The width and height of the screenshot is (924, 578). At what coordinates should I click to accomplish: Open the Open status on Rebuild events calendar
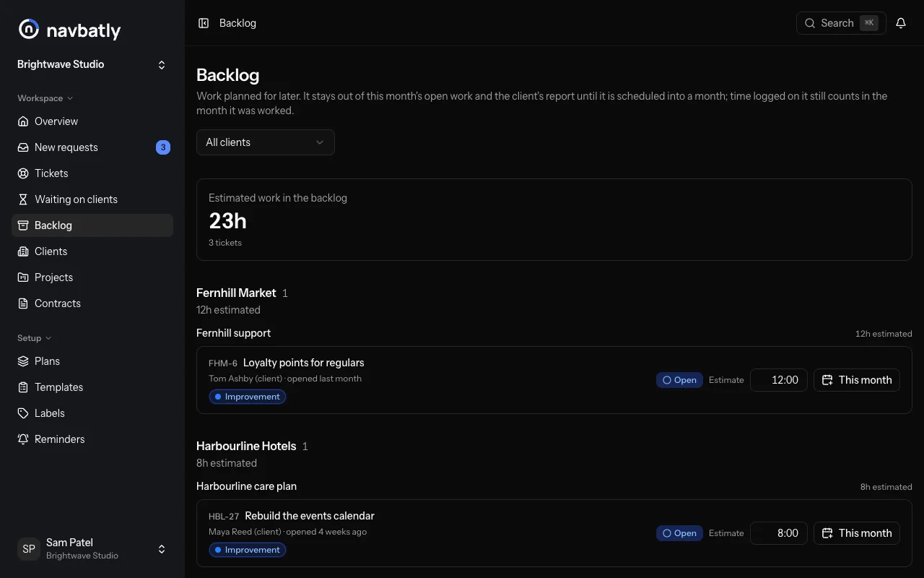point(679,533)
